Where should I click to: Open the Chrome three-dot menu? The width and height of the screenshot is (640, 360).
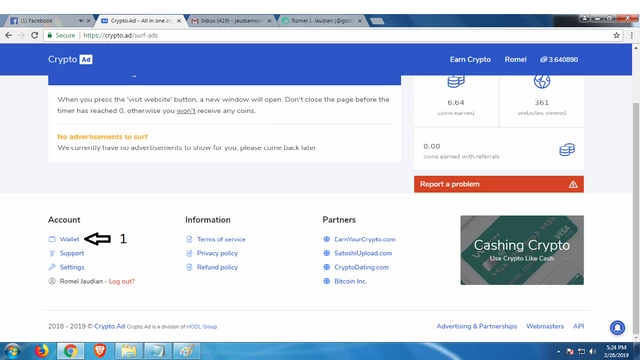tap(632, 36)
